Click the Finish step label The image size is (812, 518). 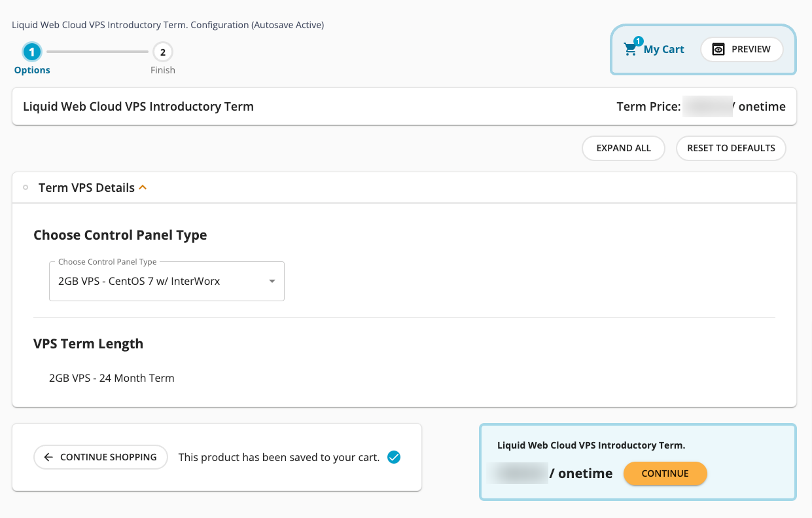tap(163, 70)
